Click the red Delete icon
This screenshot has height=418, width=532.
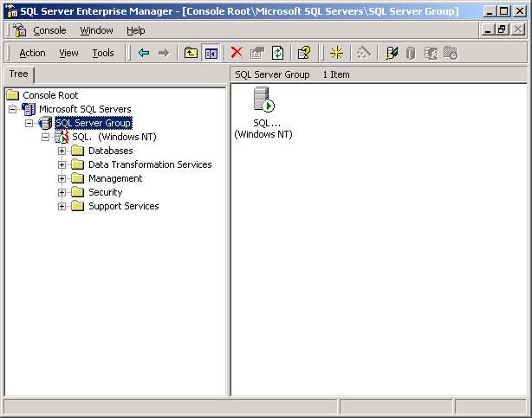pyautogui.click(x=237, y=53)
